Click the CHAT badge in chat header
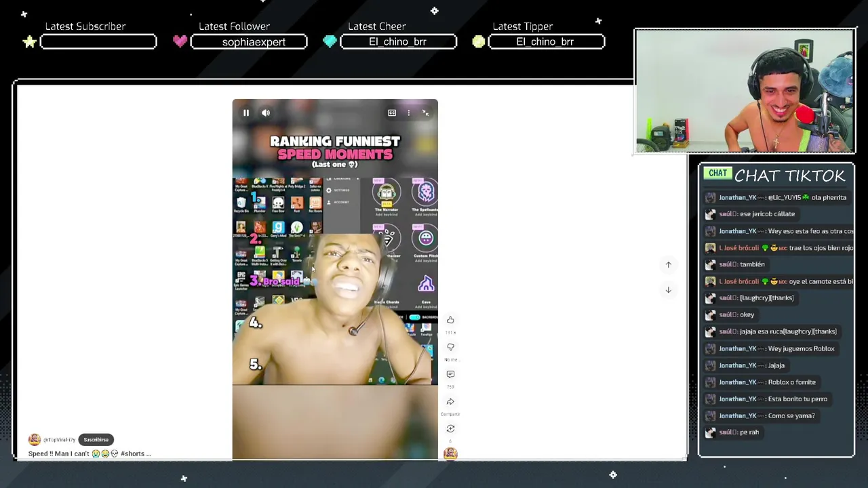 pos(717,174)
